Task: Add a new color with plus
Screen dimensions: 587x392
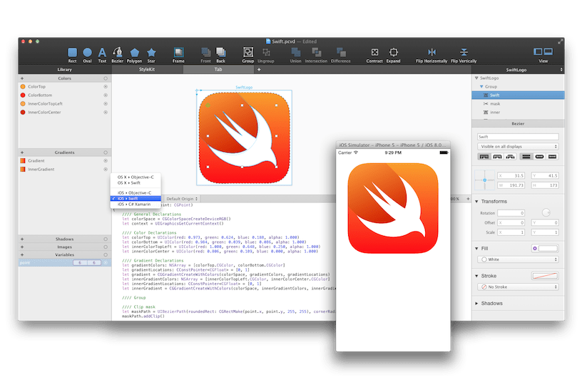Action: 22,78
